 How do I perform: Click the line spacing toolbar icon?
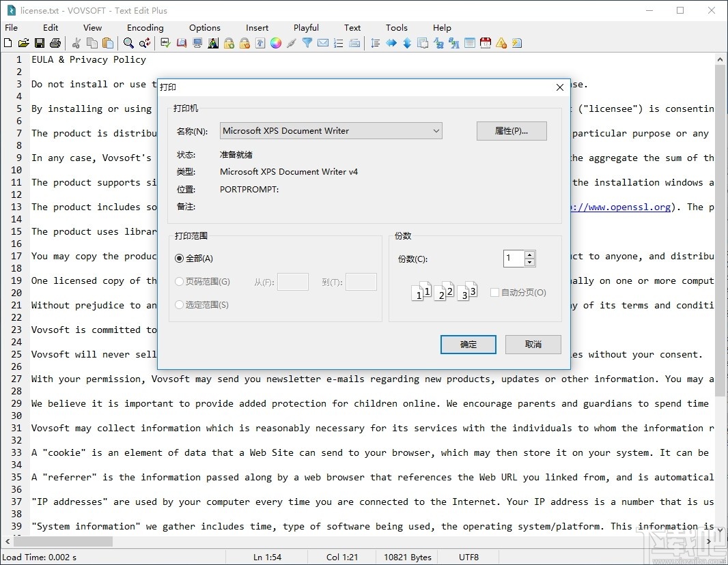376,43
